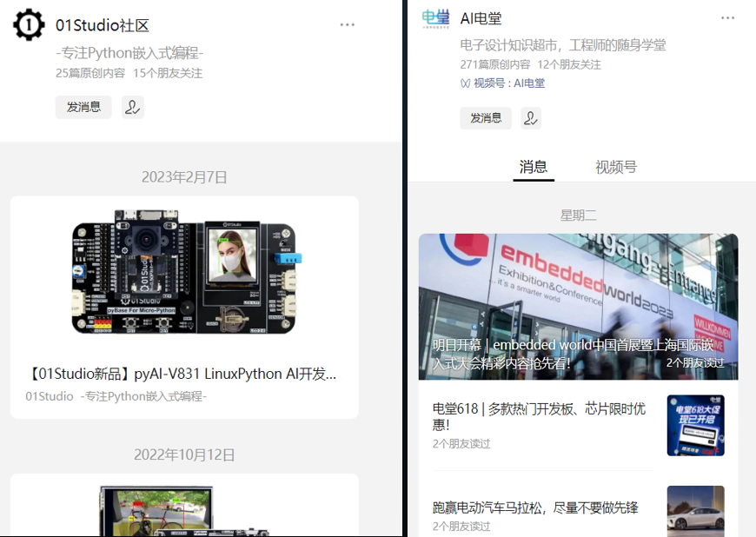Open article 电堂618 多款热门开发板、芯片限时优惠
The height and width of the screenshot is (537, 756).
click(x=539, y=416)
